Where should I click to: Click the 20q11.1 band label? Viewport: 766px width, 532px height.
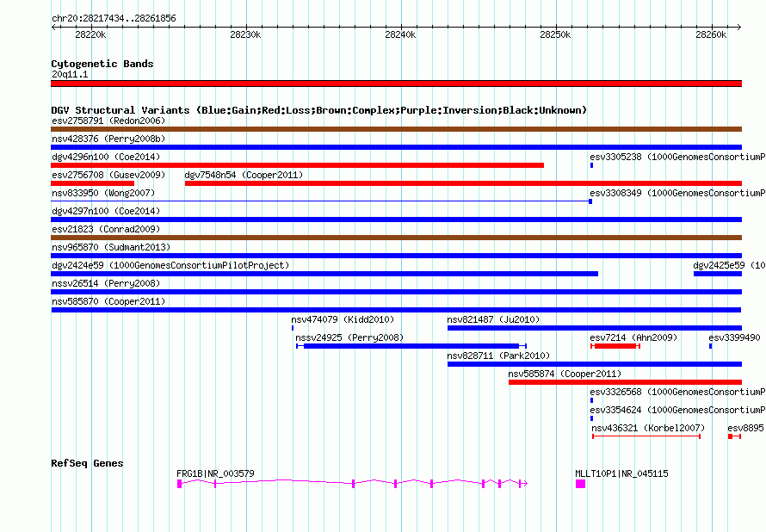[70, 74]
